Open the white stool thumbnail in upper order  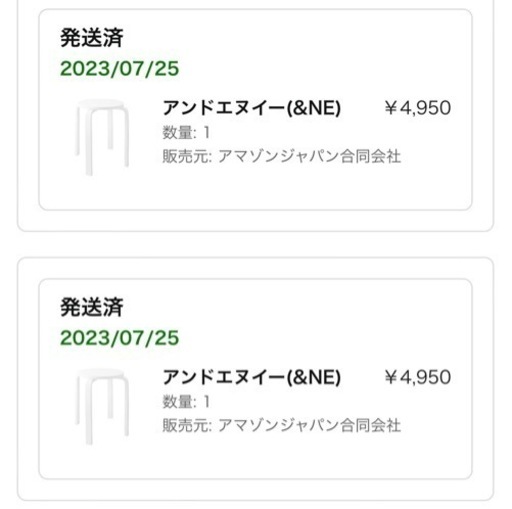[x=102, y=137]
